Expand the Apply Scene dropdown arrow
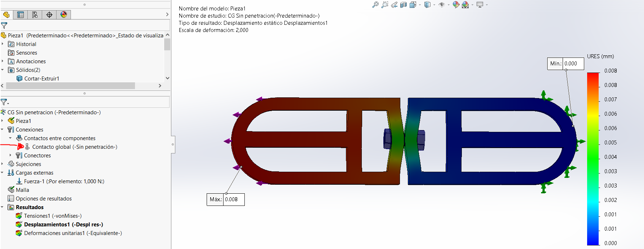 472,5
